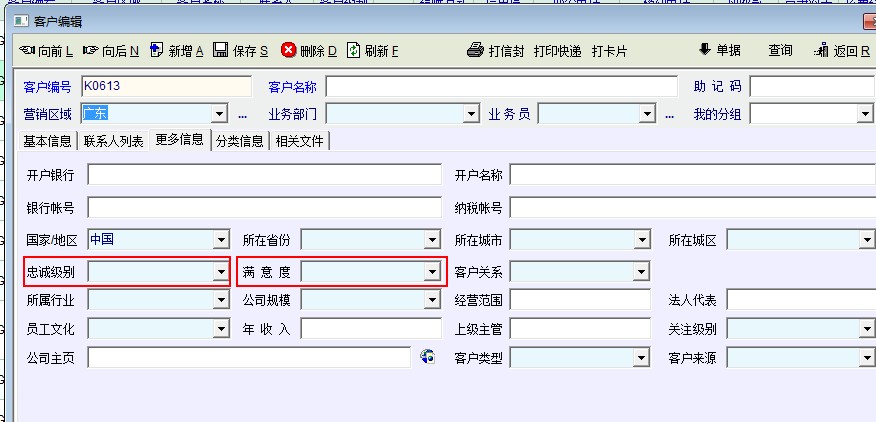
Task: Open the 国家/地区 dropdown
Action: click(x=220, y=240)
